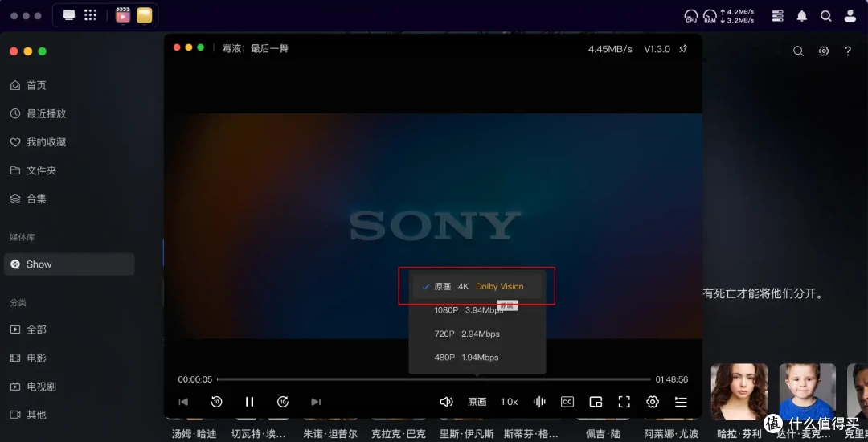Open RAM usage monitor
The width and height of the screenshot is (868, 442).
pyautogui.click(x=710, y=16)
